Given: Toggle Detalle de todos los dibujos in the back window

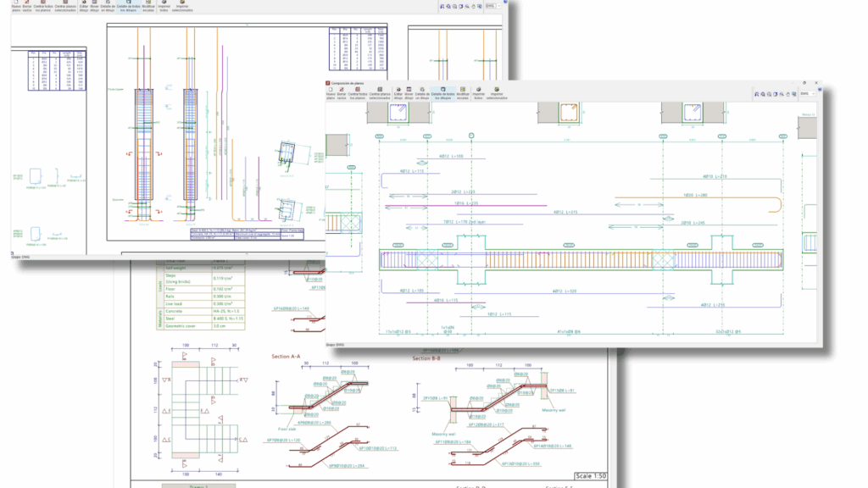Looking at the screenshot, I should pyautogui.click(x=129, y=6).
